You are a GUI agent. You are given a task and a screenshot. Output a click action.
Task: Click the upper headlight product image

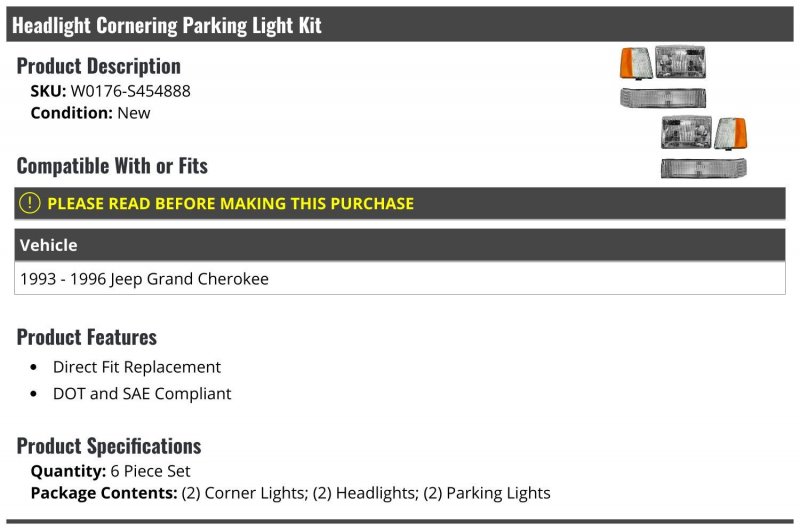coord(680,60)
